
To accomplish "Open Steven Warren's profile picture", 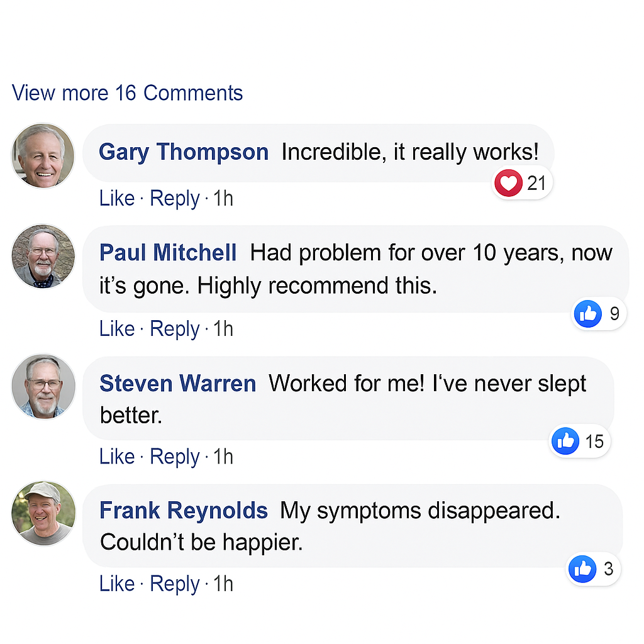I will (x=43, y=387).
